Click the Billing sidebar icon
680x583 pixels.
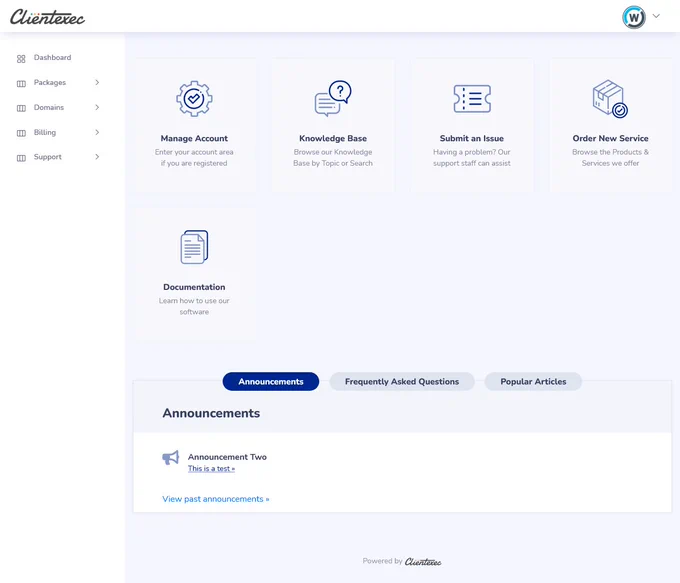click(x=21, y=133)
